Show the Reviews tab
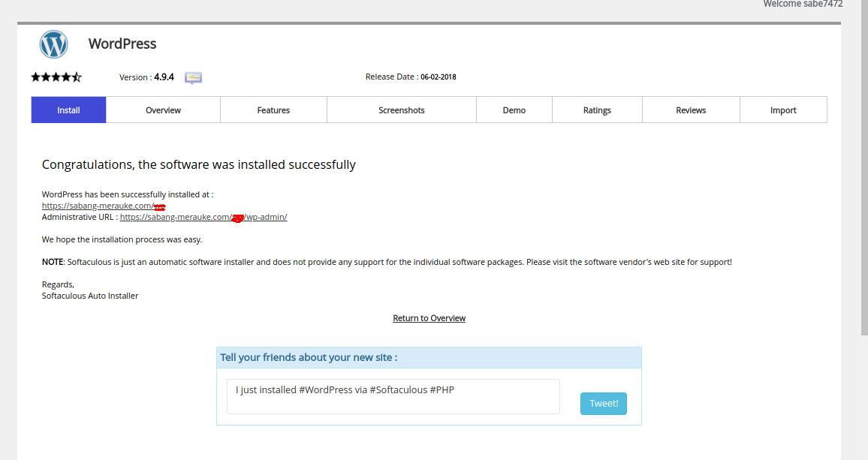868x460 pixels. click(x=690, y=110)
